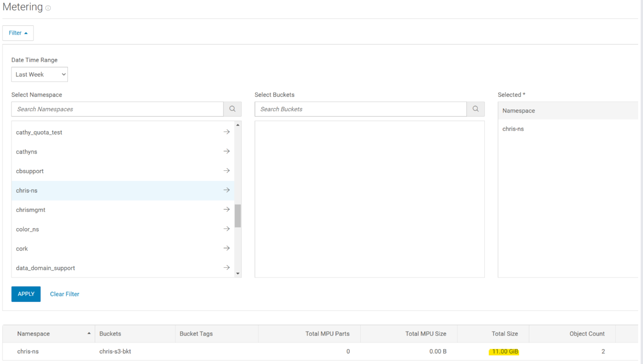
Task: Sort by Namespace column arrow
Action: (x=89, y=333)
